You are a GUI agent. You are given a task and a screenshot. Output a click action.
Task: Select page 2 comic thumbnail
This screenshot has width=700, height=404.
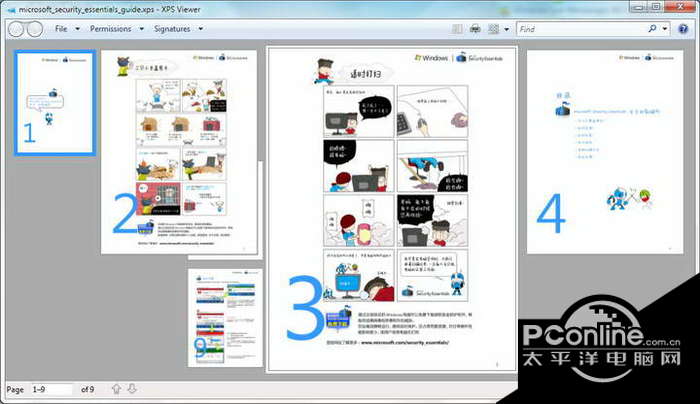pos(179,152)
